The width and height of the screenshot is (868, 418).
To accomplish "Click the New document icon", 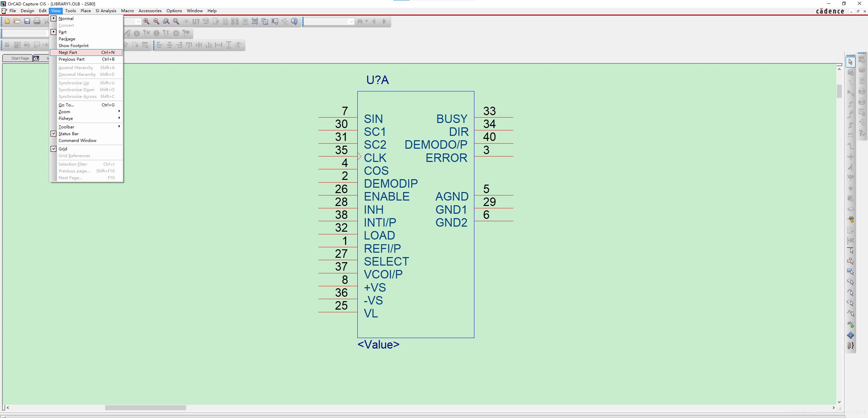I will click(x=7, y=21).
